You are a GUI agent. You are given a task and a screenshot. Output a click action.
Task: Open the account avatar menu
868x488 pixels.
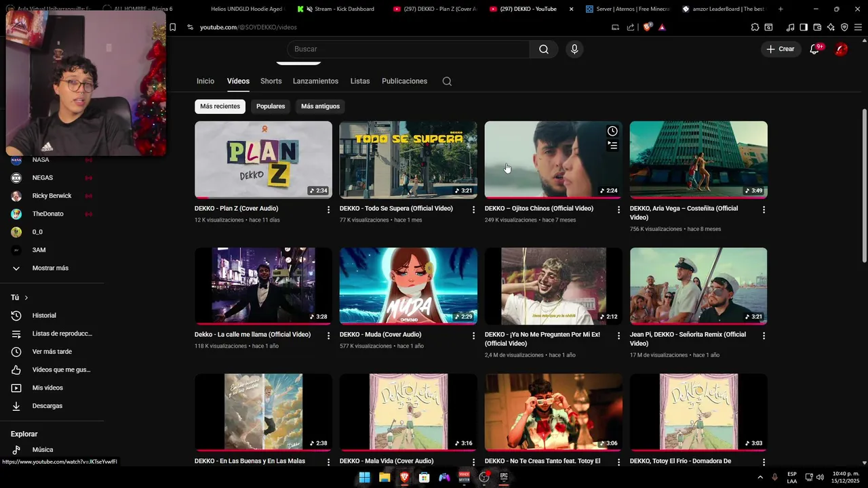(841, 49)
